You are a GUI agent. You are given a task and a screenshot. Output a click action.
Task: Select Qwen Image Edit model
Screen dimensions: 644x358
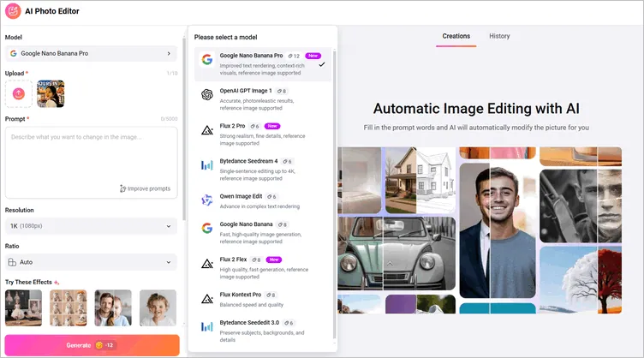tap(263, 201)
